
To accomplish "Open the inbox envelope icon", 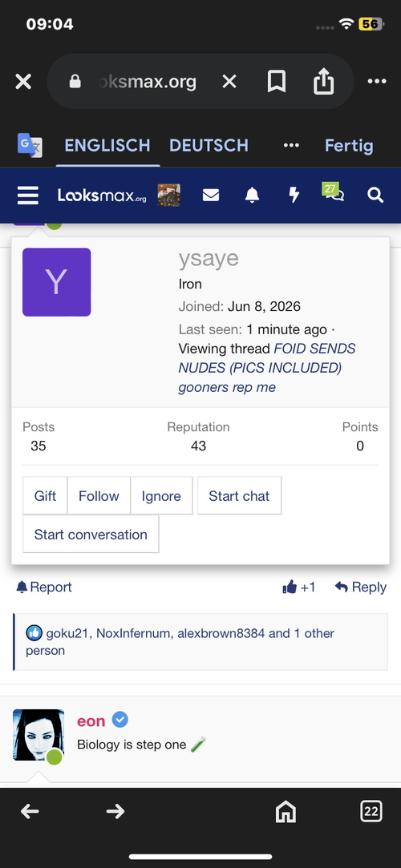I will (211, 196).
